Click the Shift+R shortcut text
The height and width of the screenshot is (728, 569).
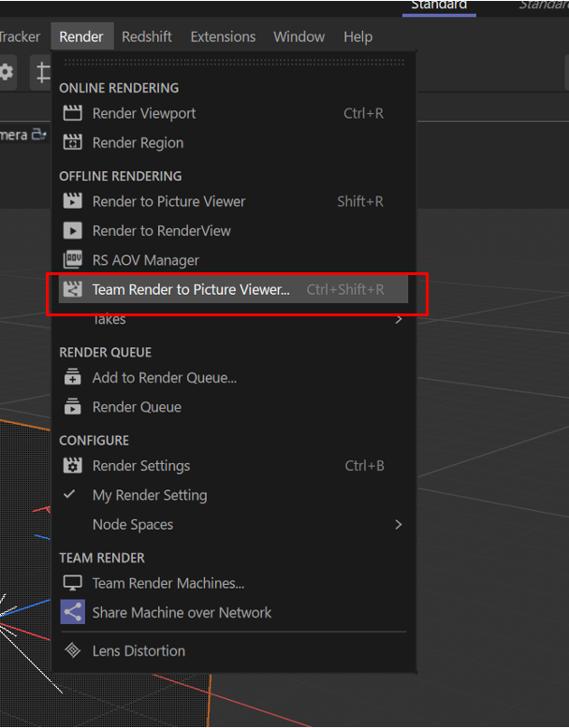pos(360,201)
